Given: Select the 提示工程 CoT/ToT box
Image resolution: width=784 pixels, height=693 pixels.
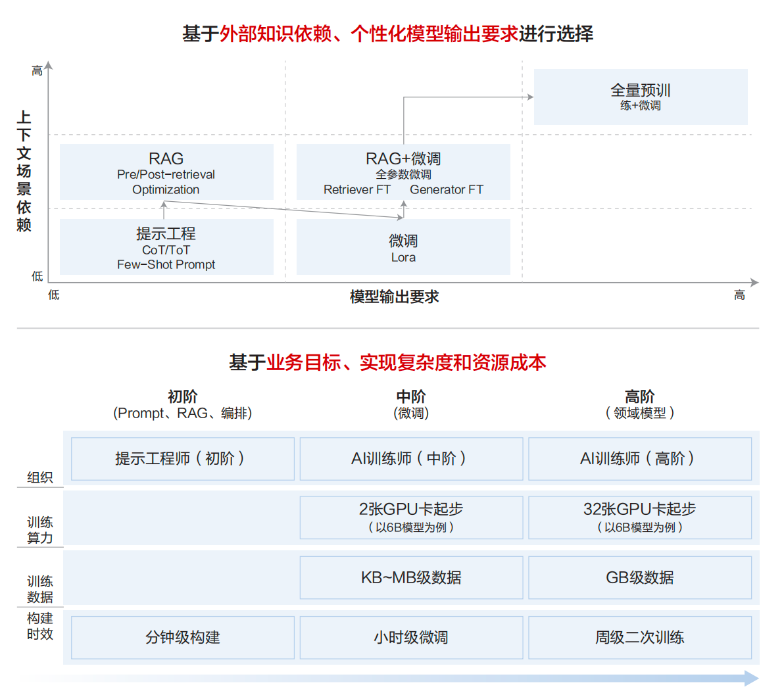Looking at the screenshot, I should click(x=166, y=247).
